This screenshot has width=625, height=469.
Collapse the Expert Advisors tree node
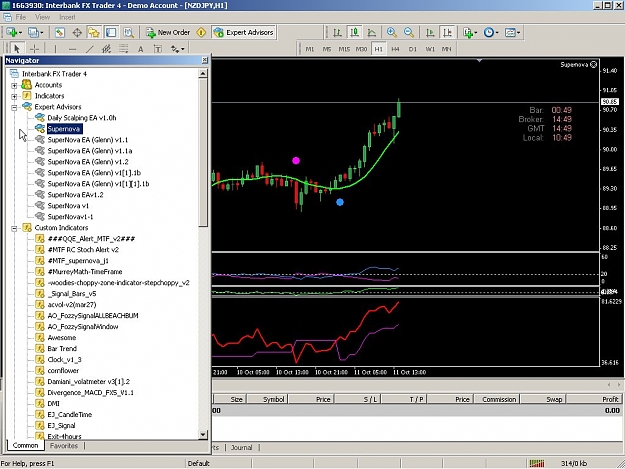[x=14, y=107]
